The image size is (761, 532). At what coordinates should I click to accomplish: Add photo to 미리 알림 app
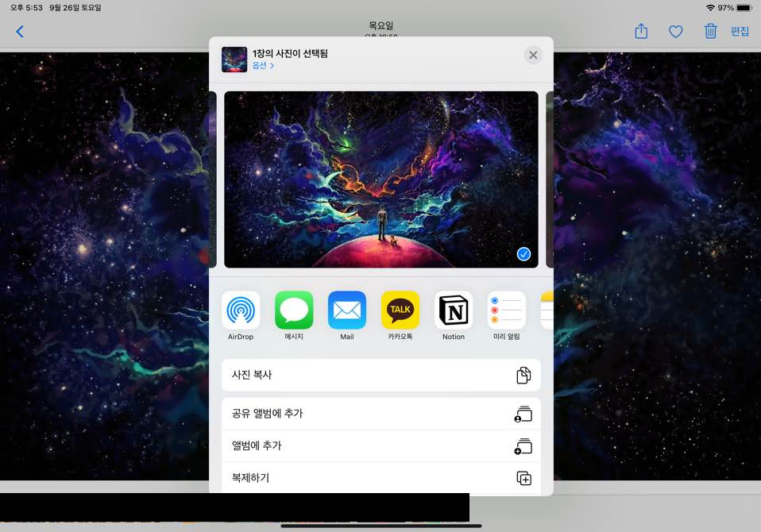pos(507,310)
